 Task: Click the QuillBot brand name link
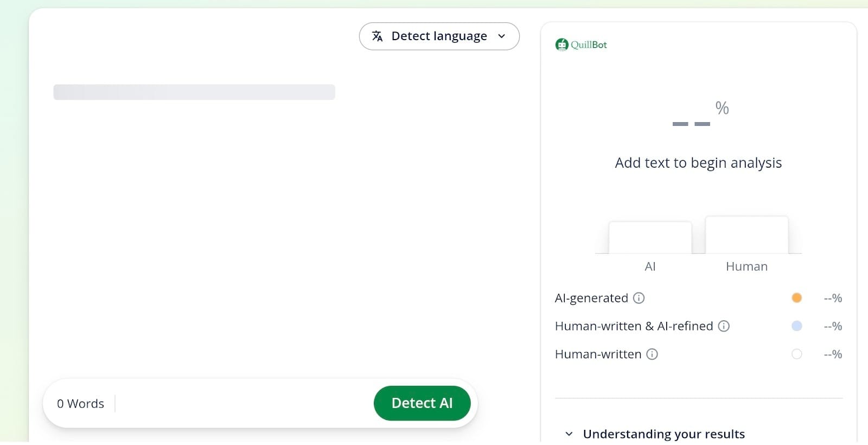(x=589, y=45)
